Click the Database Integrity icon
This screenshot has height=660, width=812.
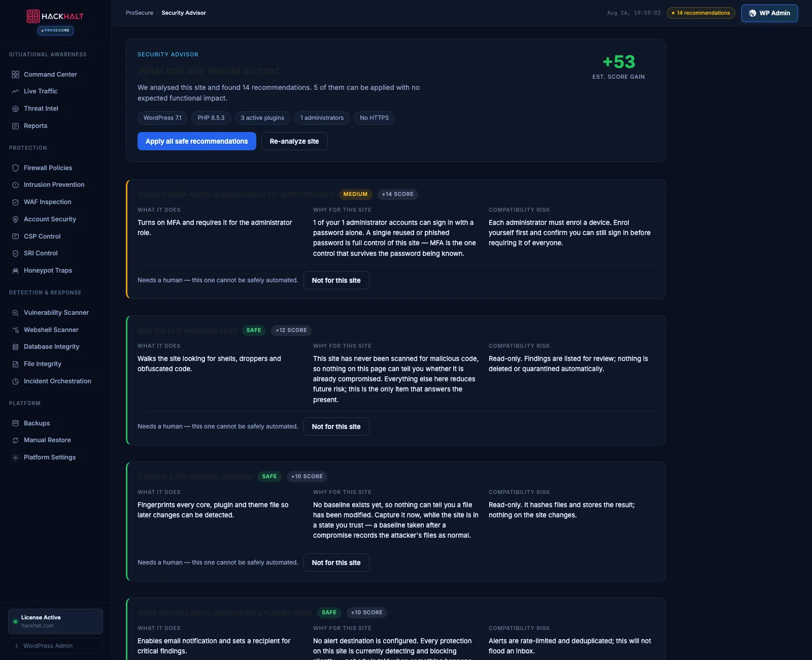coord(15,347)
